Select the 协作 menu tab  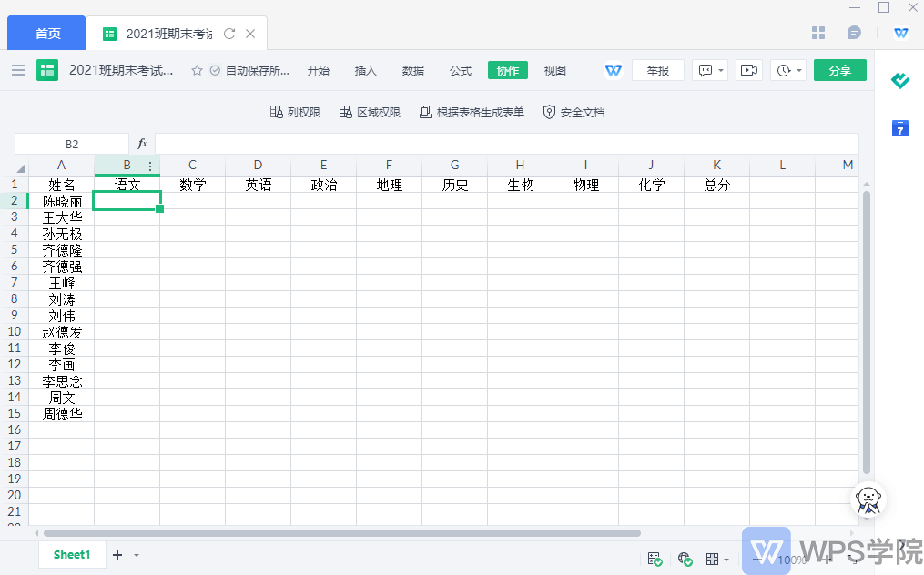pyautogui.click(x=508, y=71)
